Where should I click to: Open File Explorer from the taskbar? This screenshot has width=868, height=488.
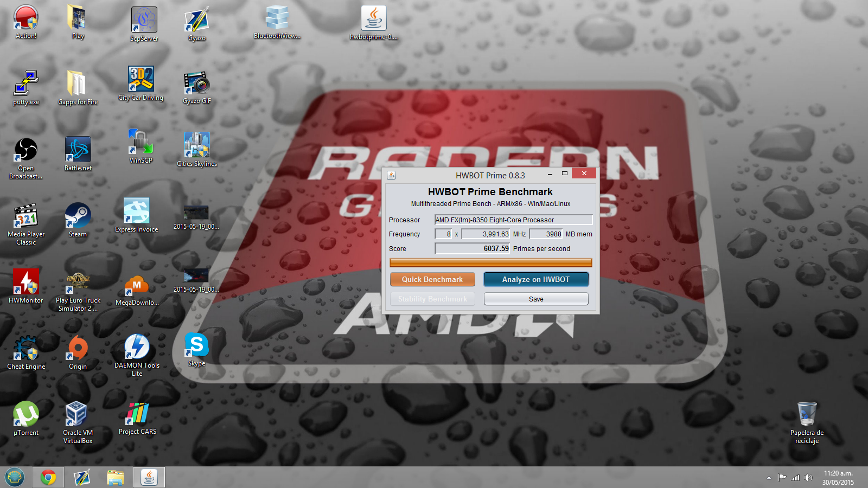116,478
